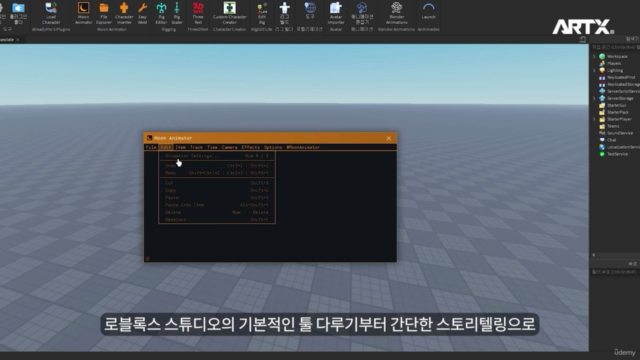
Task: Click the Lighting bulb icon in Explorer
Action: point(602,70)
